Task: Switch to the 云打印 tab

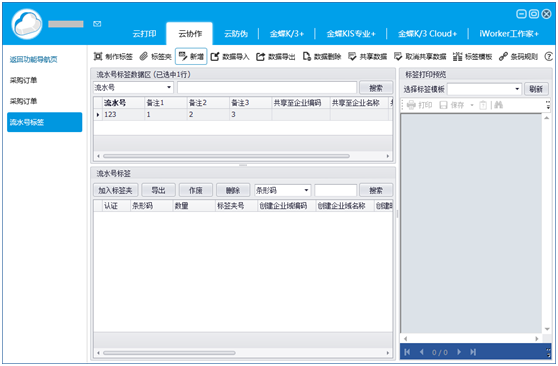Action: [x=144, y=34]
